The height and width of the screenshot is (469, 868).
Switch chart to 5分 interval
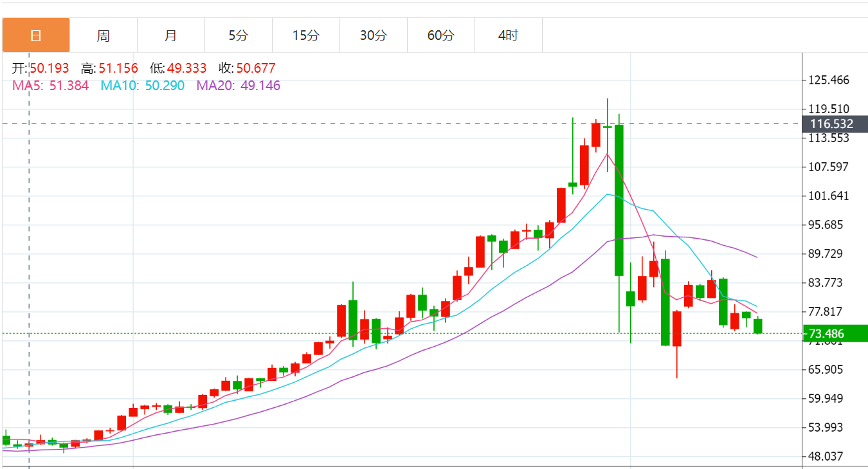[238, 35]
